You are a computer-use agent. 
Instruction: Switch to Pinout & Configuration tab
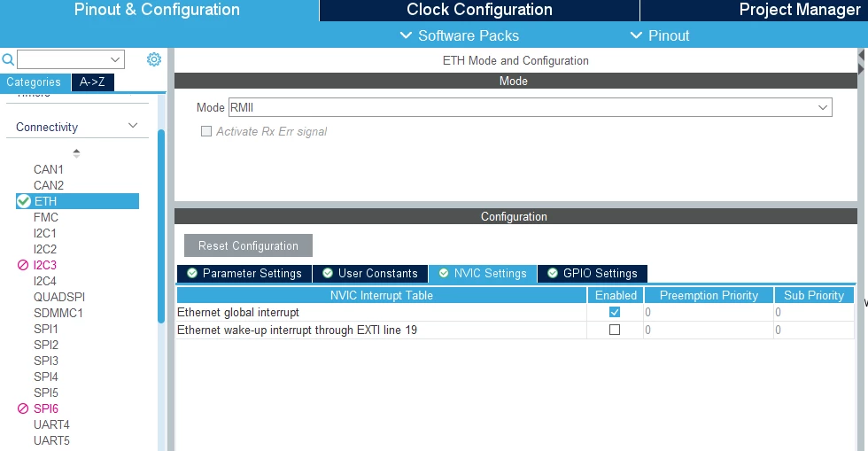(x=158, y=10)
